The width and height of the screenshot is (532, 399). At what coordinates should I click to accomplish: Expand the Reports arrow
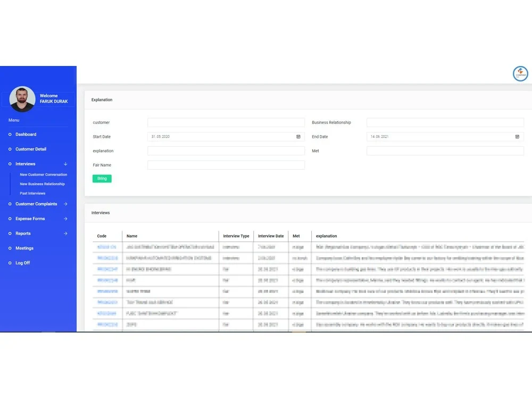tap(65, 234)
